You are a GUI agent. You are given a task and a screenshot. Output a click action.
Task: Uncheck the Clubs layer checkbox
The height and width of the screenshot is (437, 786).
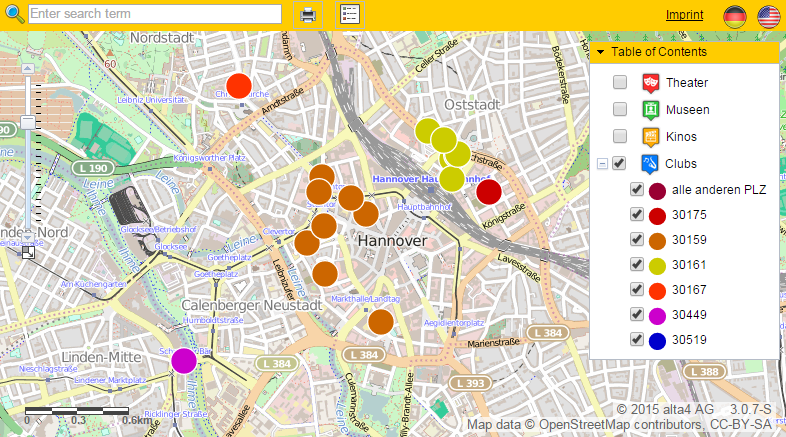click(x=619, y=163)
